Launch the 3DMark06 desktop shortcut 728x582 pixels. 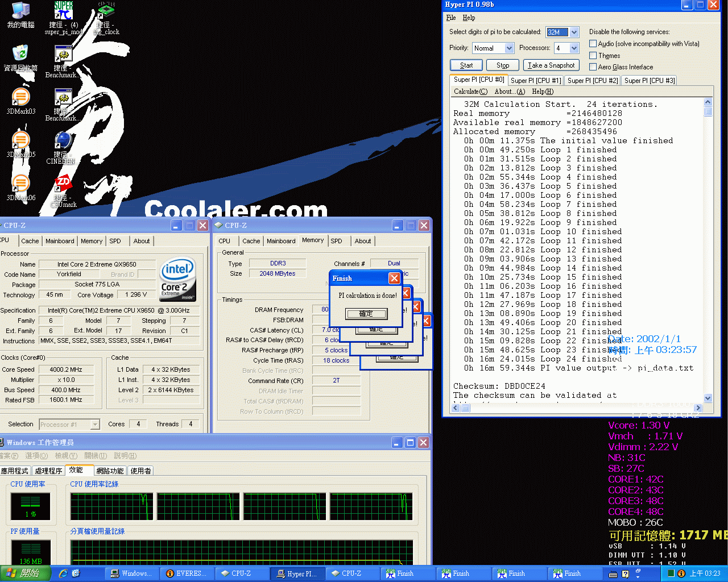click(x=21, y=187)
